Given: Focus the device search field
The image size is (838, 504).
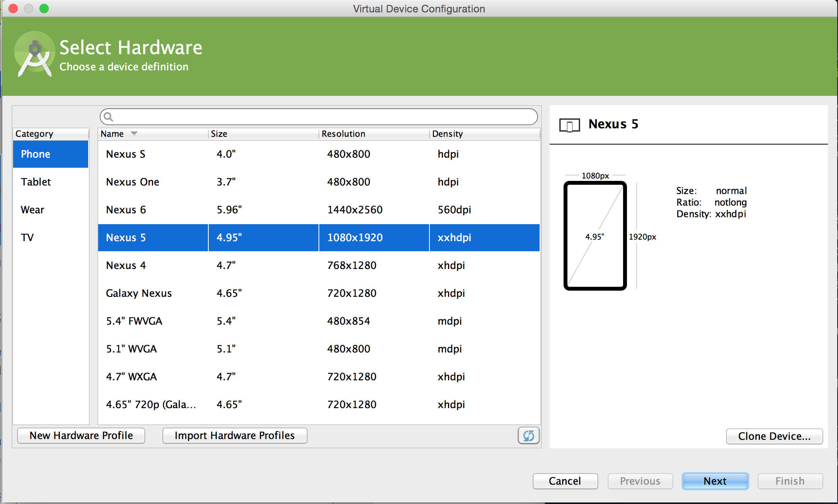Looking at the screenshot, I should [319, 117].
